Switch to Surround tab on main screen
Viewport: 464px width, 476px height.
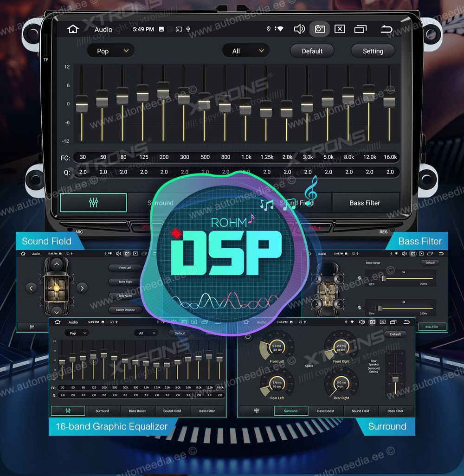coord(161,203)
